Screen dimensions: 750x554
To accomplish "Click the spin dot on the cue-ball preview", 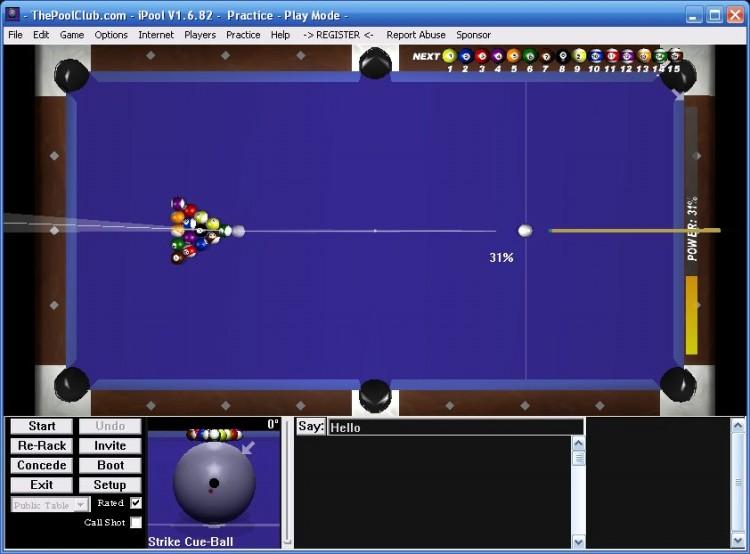I will (x=213, y=483).
